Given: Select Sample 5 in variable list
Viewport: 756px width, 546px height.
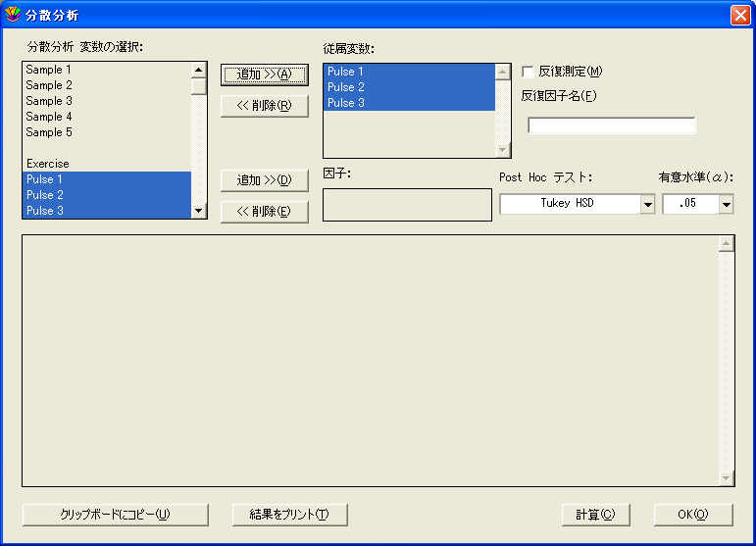Looking at the screenshot, I should [x=107, y=132].
